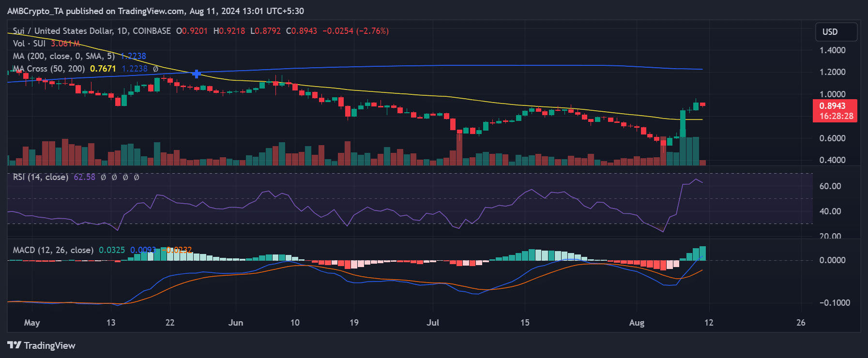Click the 0.4000 price axis label
Image resolution: width=868 pixels, height=358 pixels.
[x=833, y=160]
